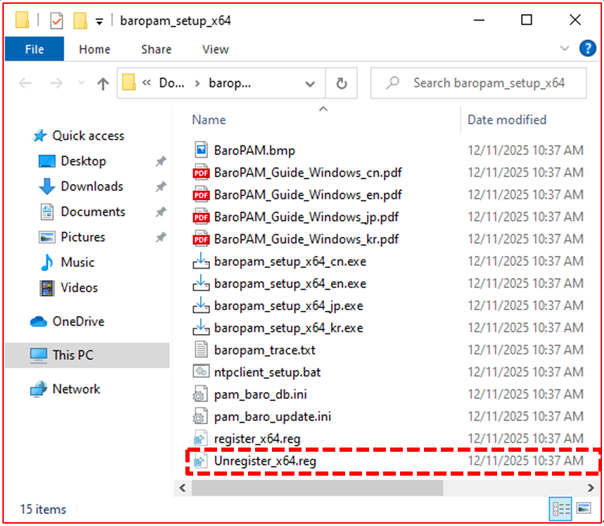Select BaroPAM_Guide_Windows_en.pdf PDF icon
The width and height of the screenshot is (604, 526).
point(201,194)
